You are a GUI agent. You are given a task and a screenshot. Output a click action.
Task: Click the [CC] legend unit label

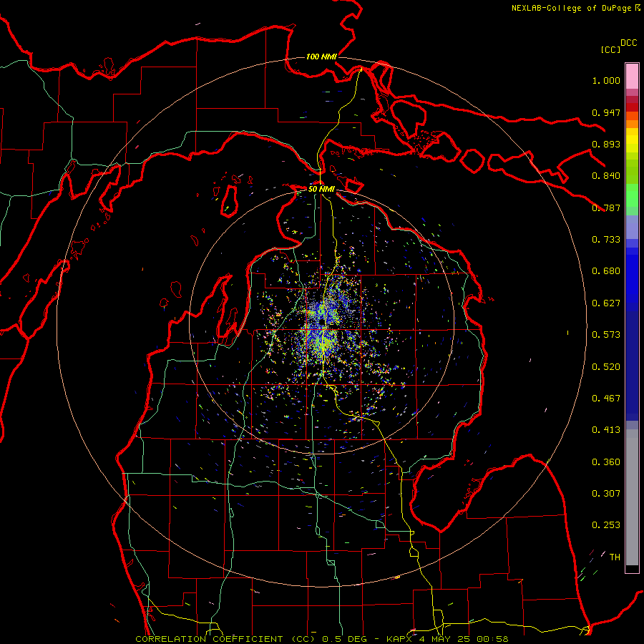[611, 49]
